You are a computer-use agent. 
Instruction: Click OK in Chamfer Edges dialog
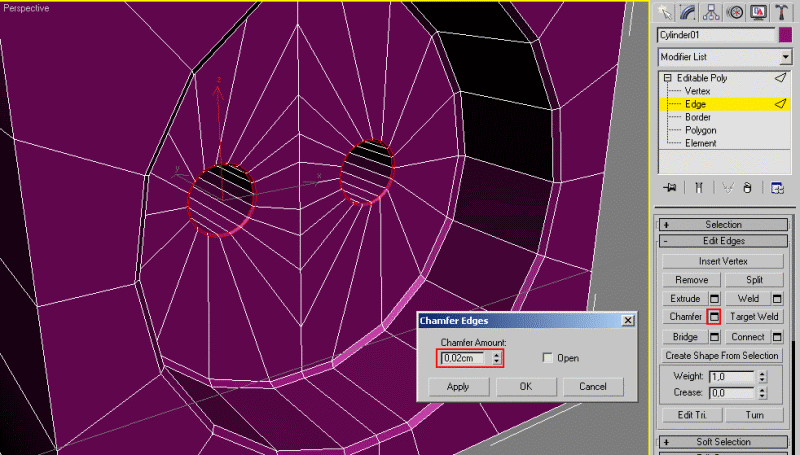point(526,387)
